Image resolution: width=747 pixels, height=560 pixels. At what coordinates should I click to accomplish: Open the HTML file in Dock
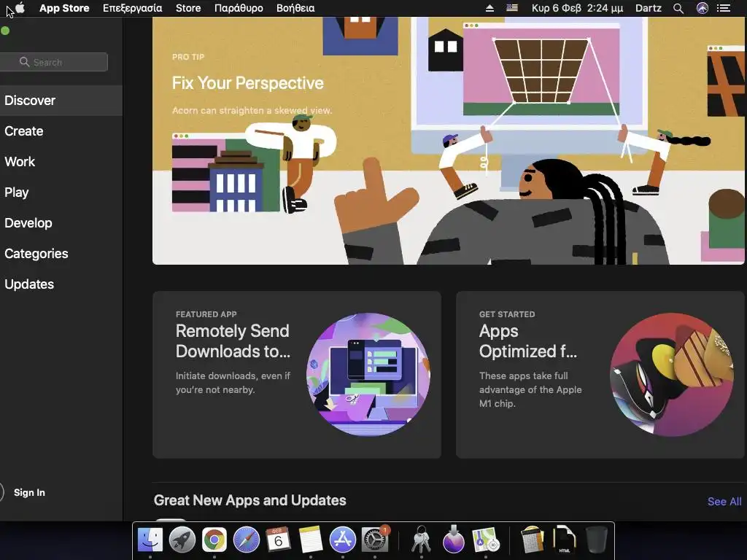pos(564,540)
